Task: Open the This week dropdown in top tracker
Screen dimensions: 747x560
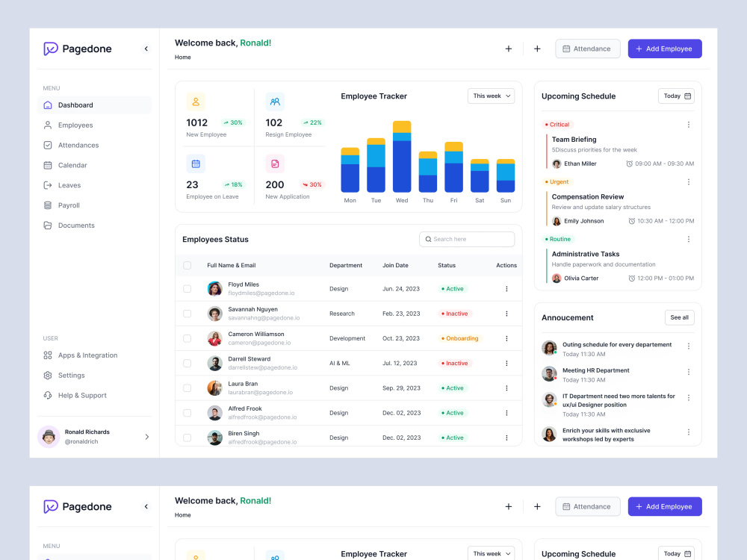Action: click(491, 96)
